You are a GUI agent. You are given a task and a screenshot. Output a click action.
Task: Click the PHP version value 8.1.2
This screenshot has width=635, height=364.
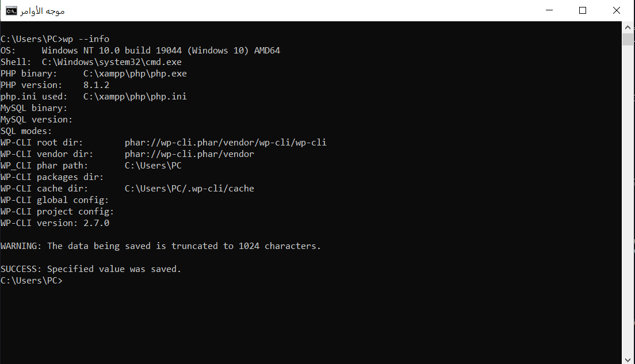[x=97, y=85]
